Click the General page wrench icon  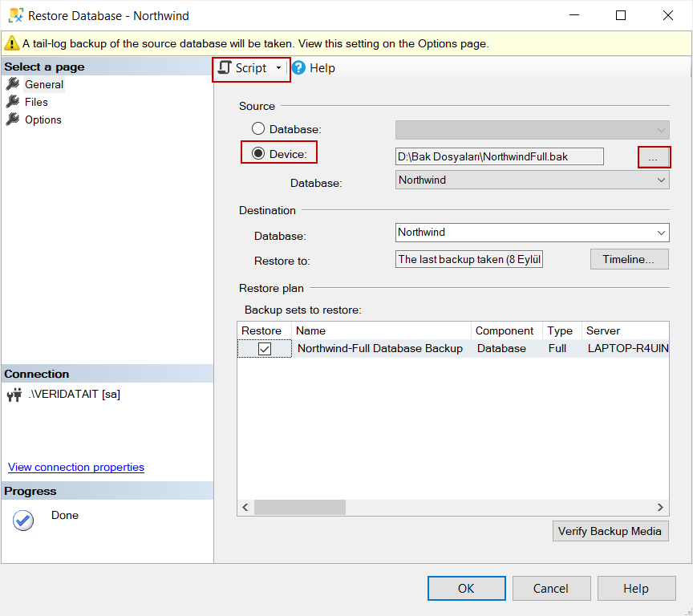point(14,83)
